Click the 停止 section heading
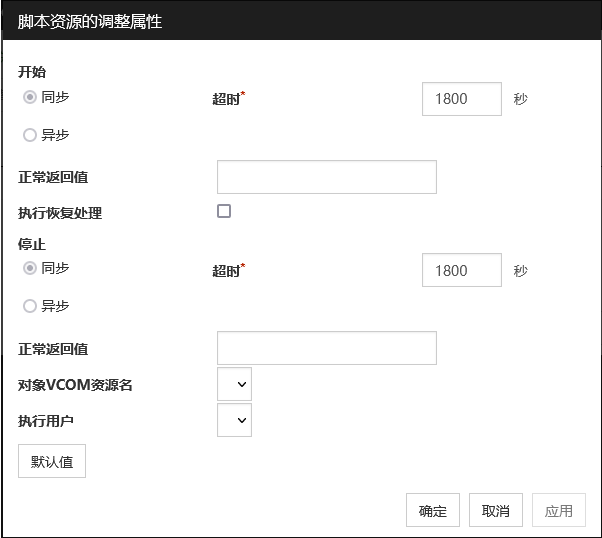Screen dimensions: 602x538 point(32,243)
